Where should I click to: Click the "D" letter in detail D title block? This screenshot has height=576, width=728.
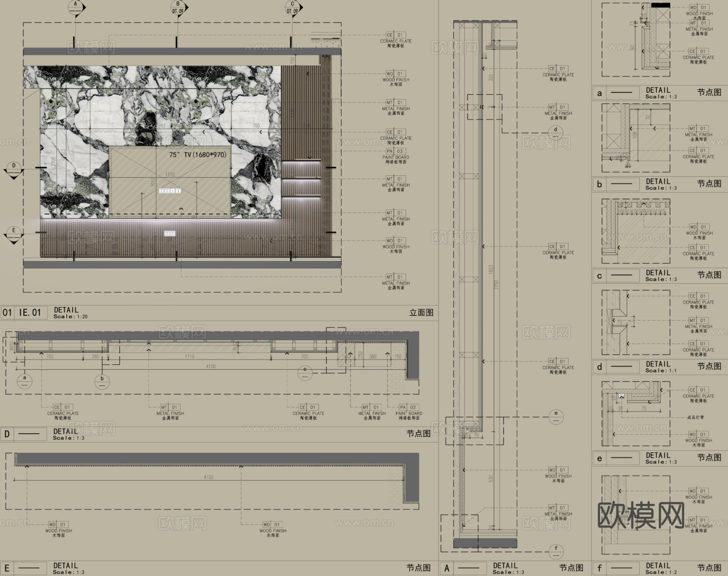point(7,434)
